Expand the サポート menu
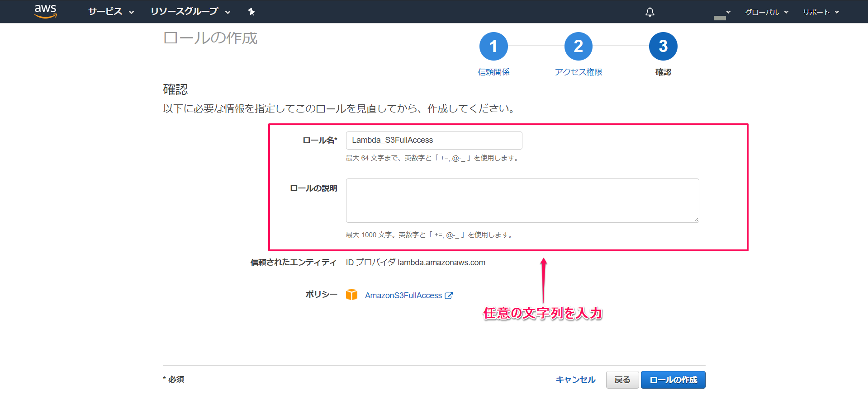868x399 pixels. click(x=821, y=12)
